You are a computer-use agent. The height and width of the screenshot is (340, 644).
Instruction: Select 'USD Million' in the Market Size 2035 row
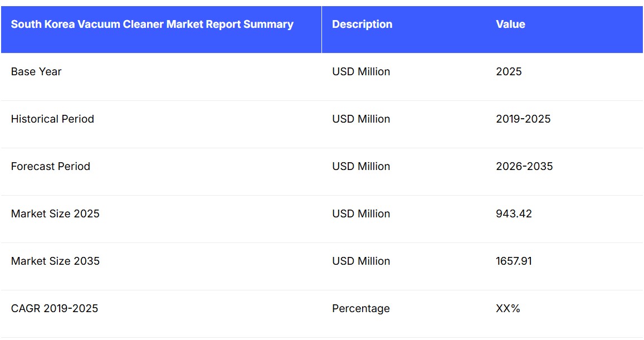coord(361,261)
